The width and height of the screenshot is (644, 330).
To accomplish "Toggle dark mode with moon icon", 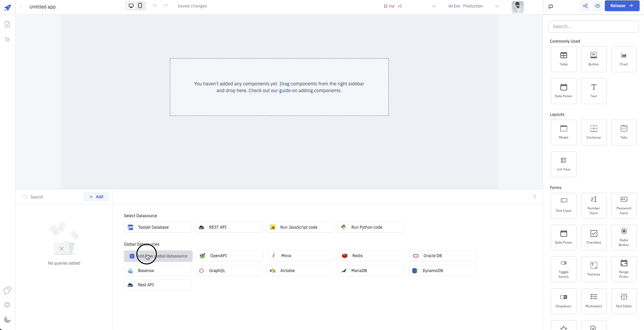I will click(7, 319).
